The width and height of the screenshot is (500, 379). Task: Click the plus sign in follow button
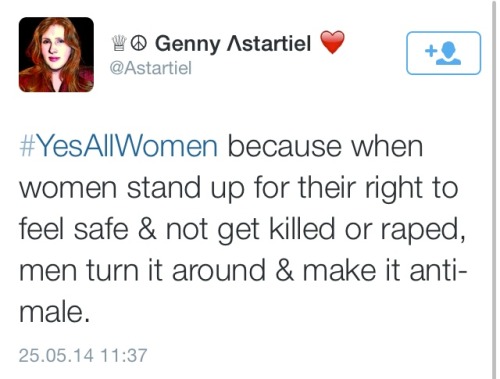coord(430,51)
